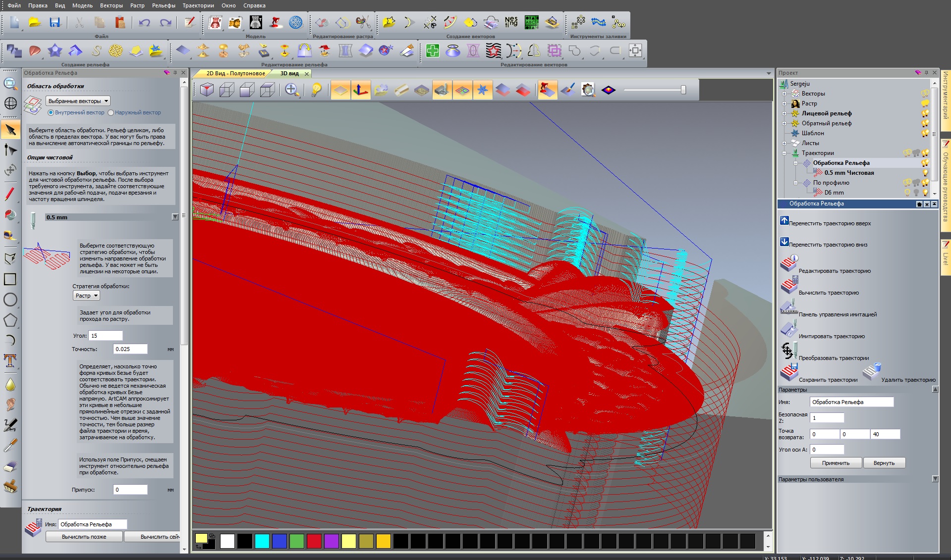Click the Undo arrow icon
Screen dimensions: 951x560
(144, 22)
